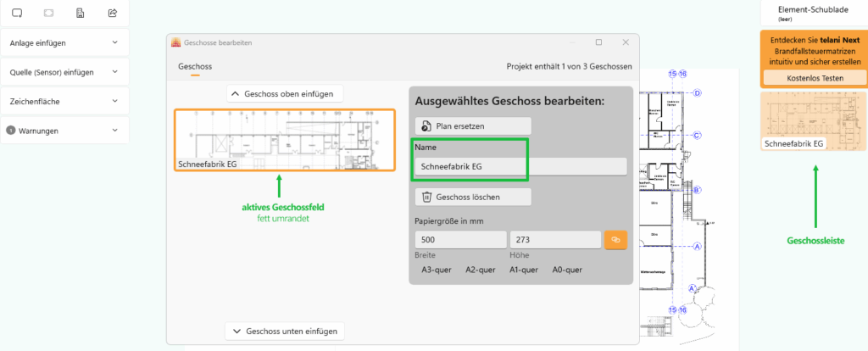
Task: Click the greyed rectangle icon in top toolbar
Action: (49, 14)
